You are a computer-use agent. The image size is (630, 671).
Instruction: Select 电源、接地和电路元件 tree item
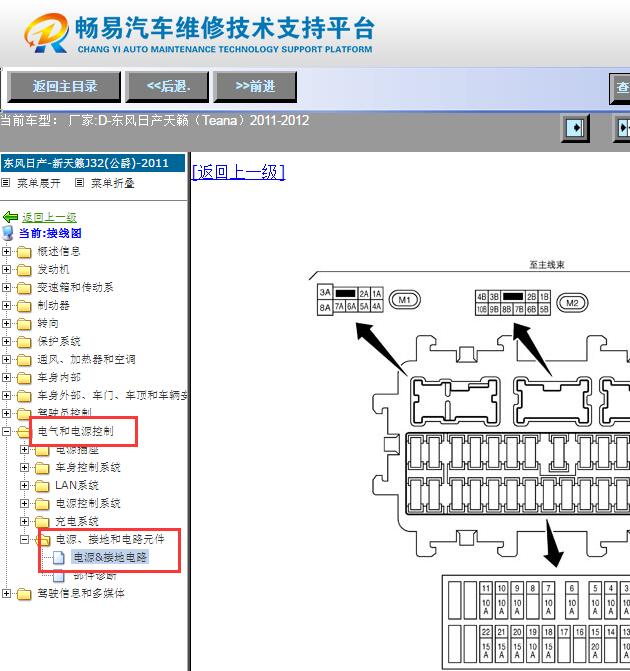click(x=110, y=539)
